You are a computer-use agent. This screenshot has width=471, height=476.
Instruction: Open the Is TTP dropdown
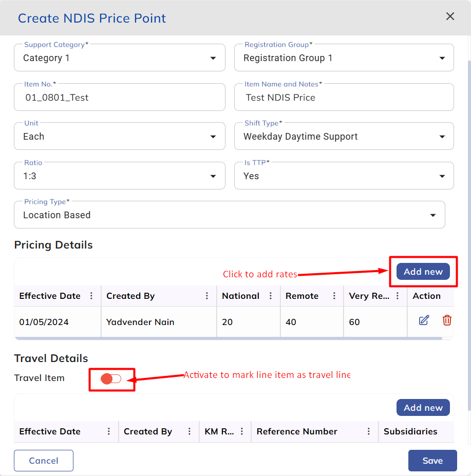coord(344,176)
